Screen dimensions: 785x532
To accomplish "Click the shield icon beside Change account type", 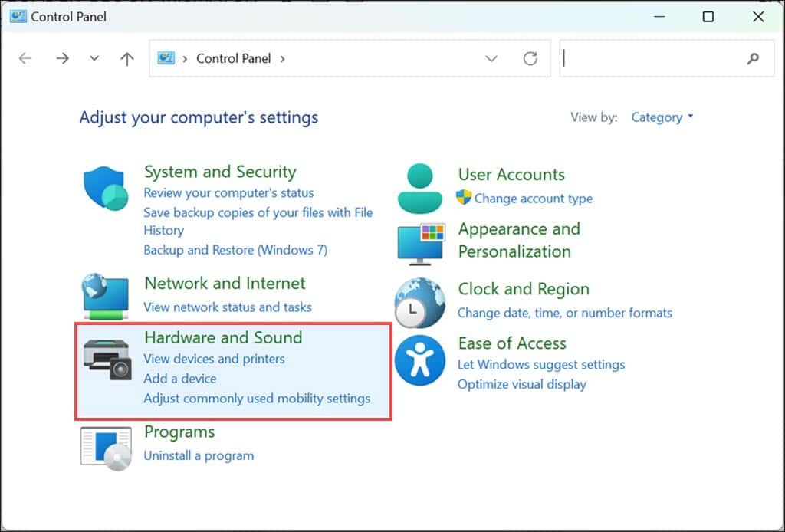I will (464, 197).
